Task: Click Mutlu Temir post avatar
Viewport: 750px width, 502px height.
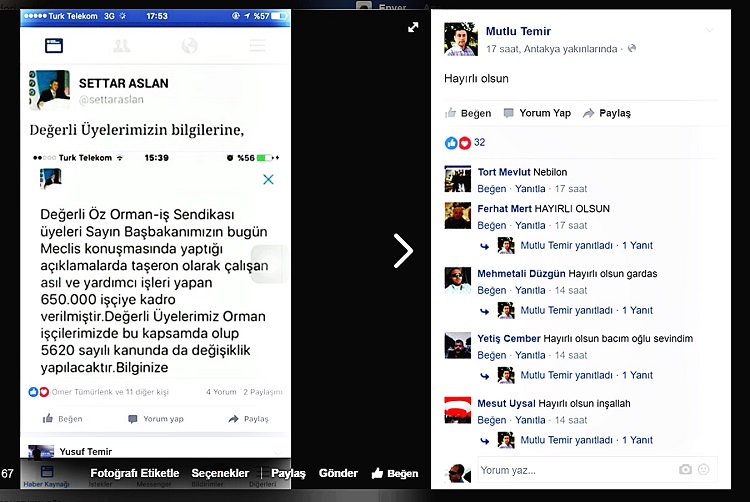Action: (461, 39)
